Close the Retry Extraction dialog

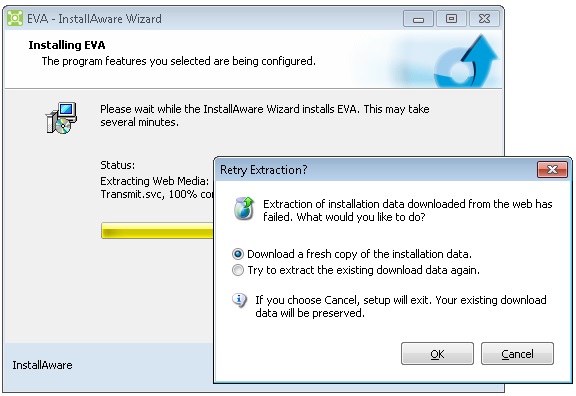click(x=552, y=169)
